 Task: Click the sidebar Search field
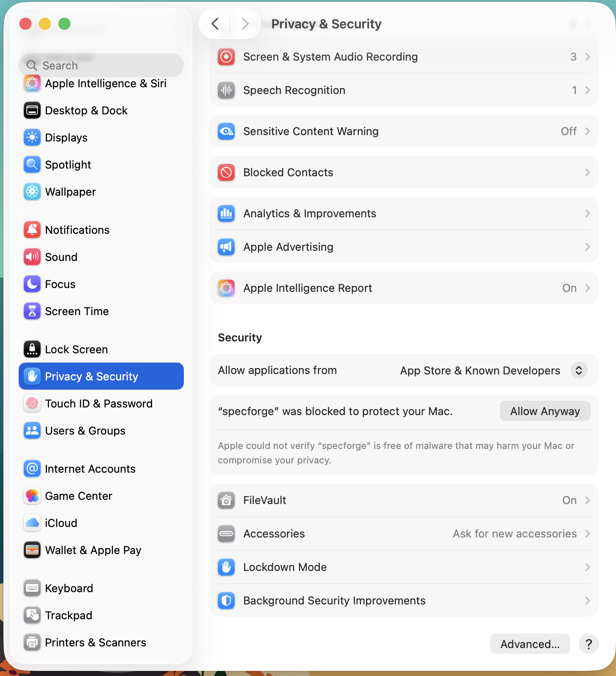pyautogui.click(x=101, y=65)
